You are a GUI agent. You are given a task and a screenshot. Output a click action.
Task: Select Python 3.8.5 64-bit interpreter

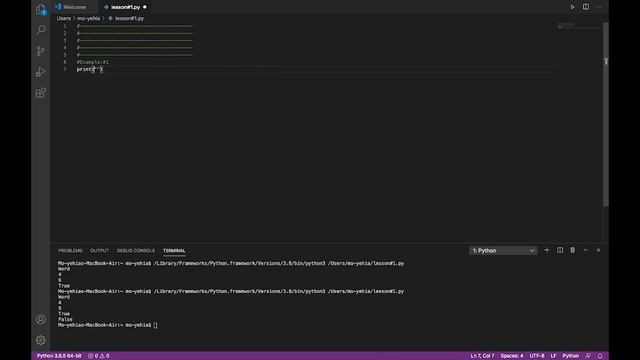click(59, 356)
